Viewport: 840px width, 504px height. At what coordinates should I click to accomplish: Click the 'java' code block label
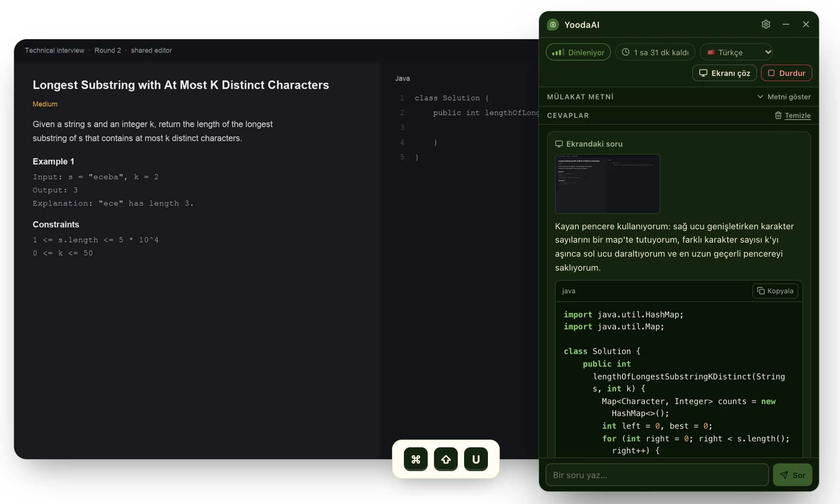pos(569,291)
